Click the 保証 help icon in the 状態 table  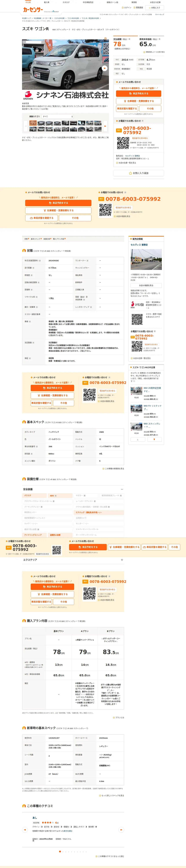(x=30, y=358)
